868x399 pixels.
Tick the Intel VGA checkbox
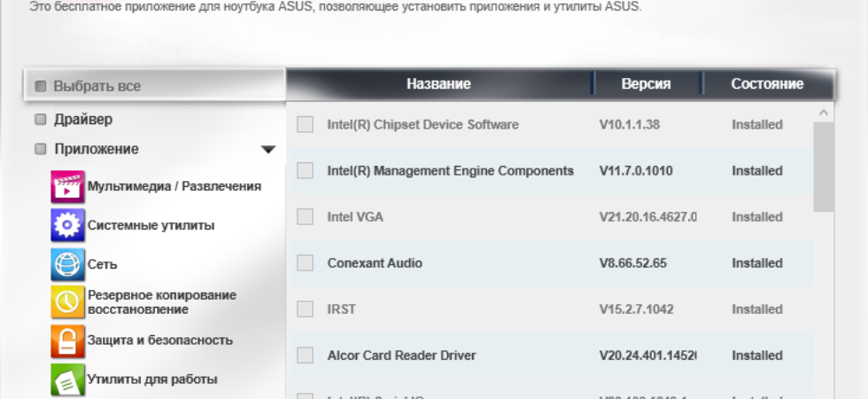point(305,216)
